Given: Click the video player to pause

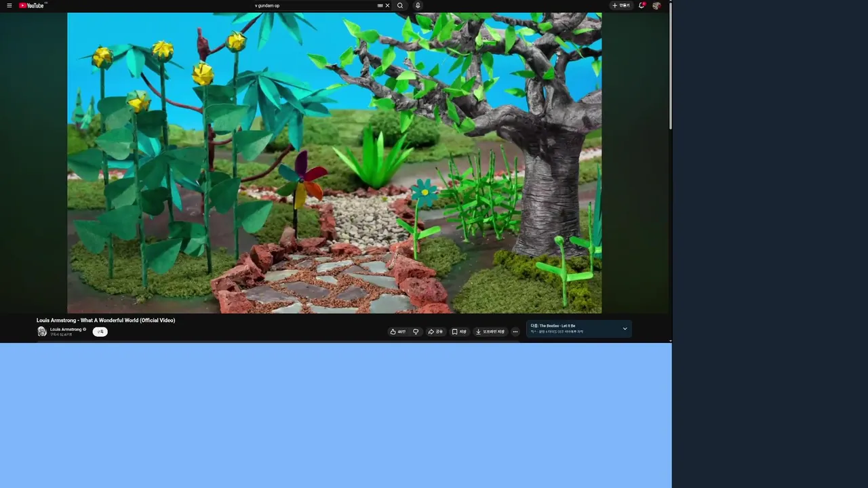Looking at the screenshot, I should tap(334, 163).
